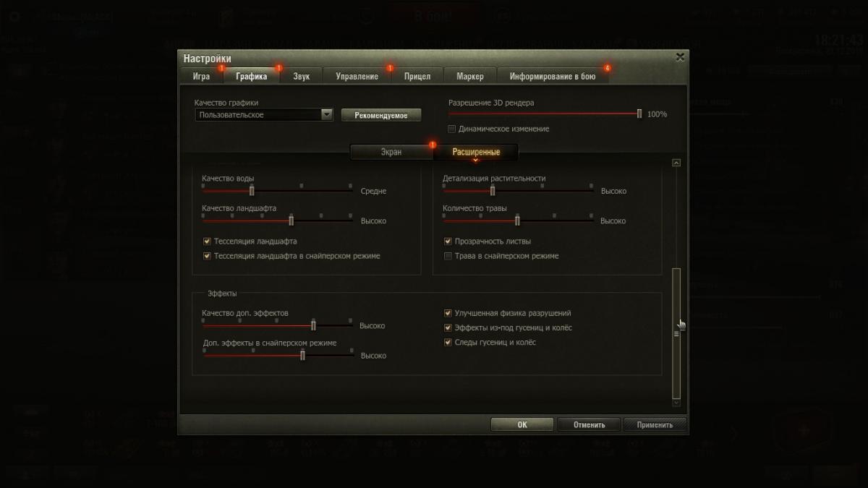Viewport: 868px width, 488px height.
Task: Click the Отменить button
Action: pos(589,424)
